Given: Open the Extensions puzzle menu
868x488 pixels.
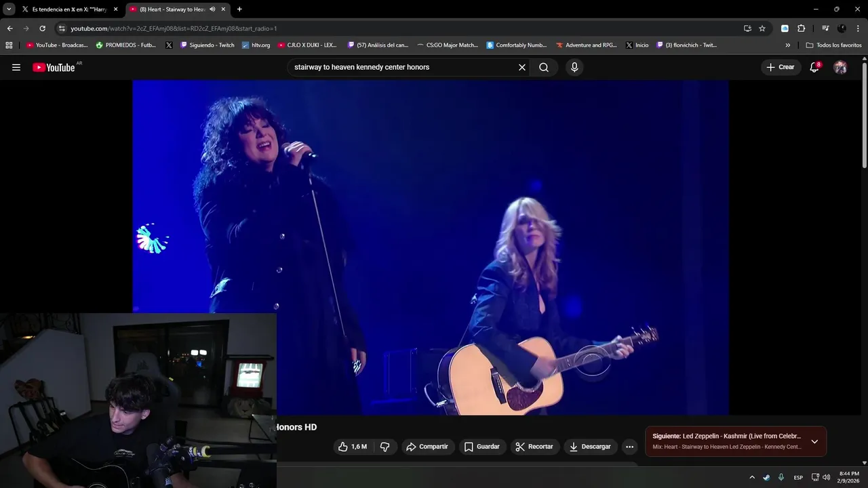Looking at the screenshot, I should pyautogui.click(x=801, y=28).
